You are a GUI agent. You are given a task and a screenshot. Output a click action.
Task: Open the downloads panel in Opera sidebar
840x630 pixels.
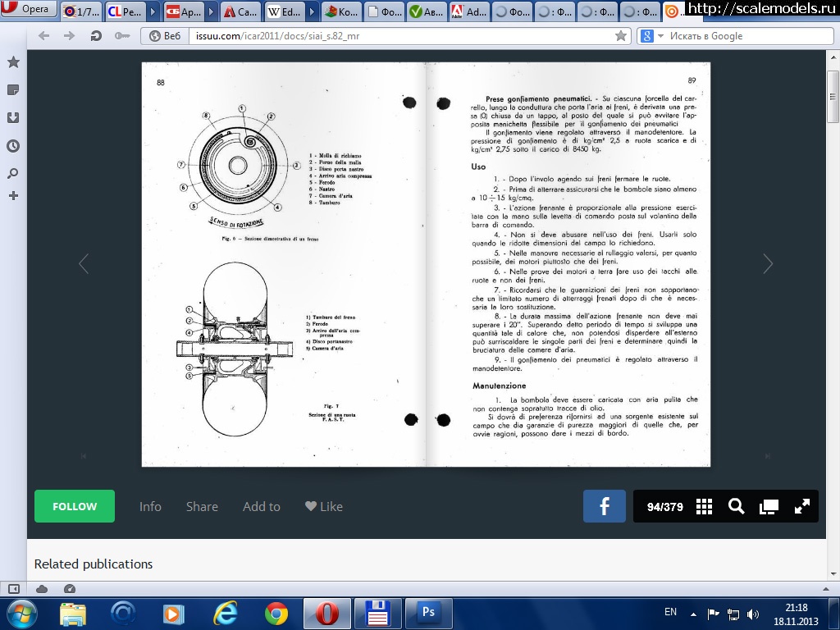pos(13,118)
